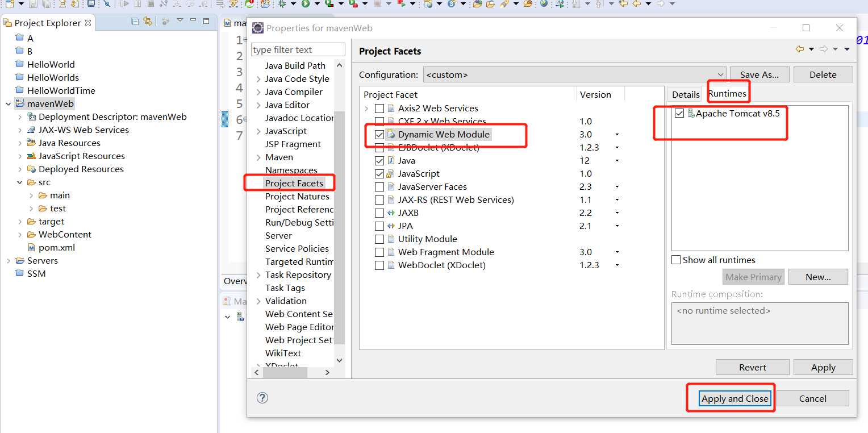This screenshot has width=868, height=433.
Task: Maximize the Project Explorer view
Action: [x=207, y=21]
